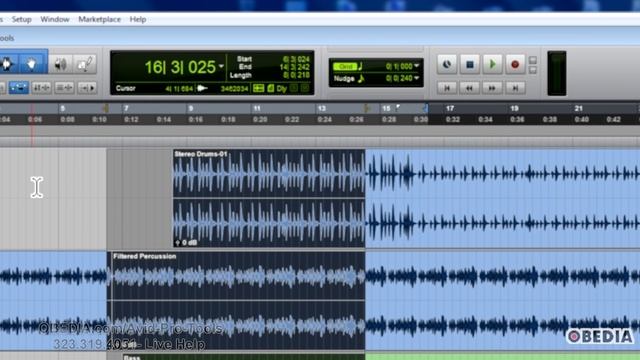The image size is (640, 360).
Task: Click the blue selection end marker before bar 17
Action: 425,108
